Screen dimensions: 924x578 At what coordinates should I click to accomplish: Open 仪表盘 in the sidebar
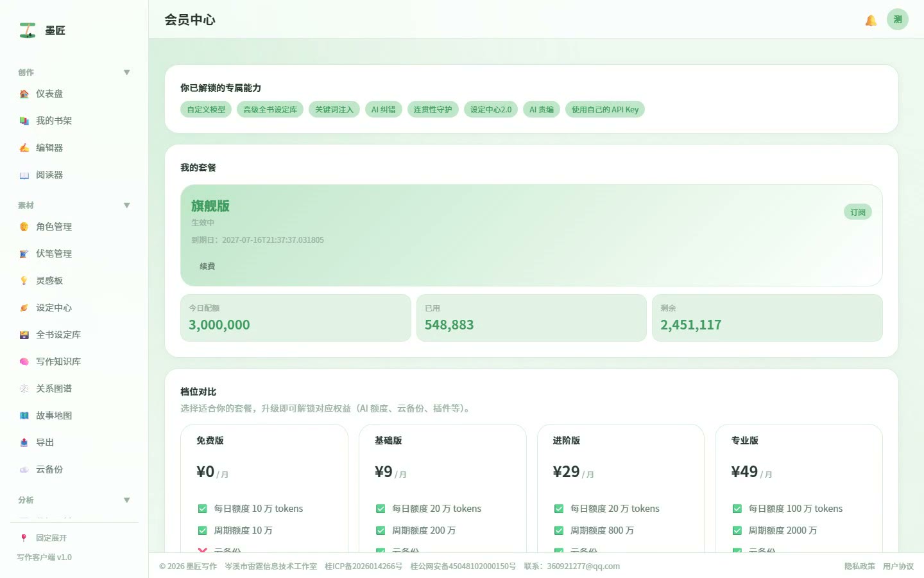[x=74, y=94]
